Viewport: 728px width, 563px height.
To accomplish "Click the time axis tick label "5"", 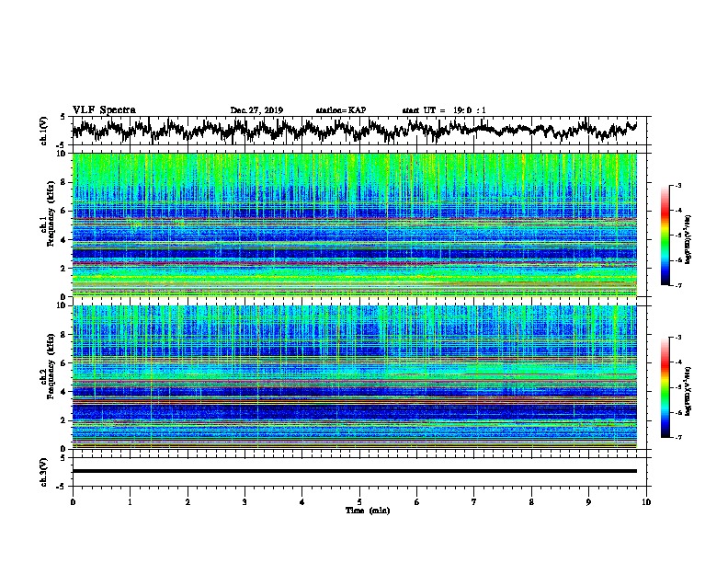I will click(x=359, y=502).
